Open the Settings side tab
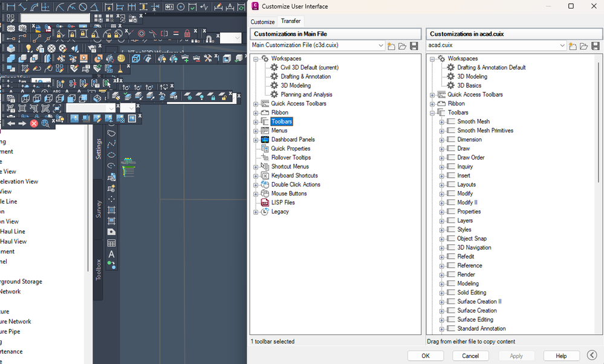Screen dimensions: 604x364 98,149
